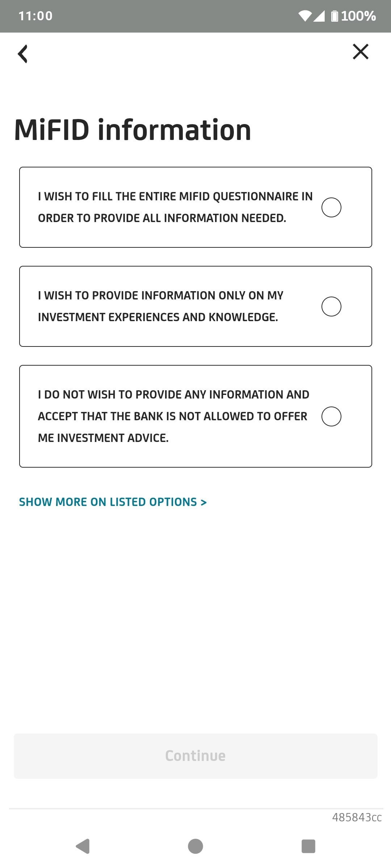Tap the 100% battery percentage text

click(358, 16)
